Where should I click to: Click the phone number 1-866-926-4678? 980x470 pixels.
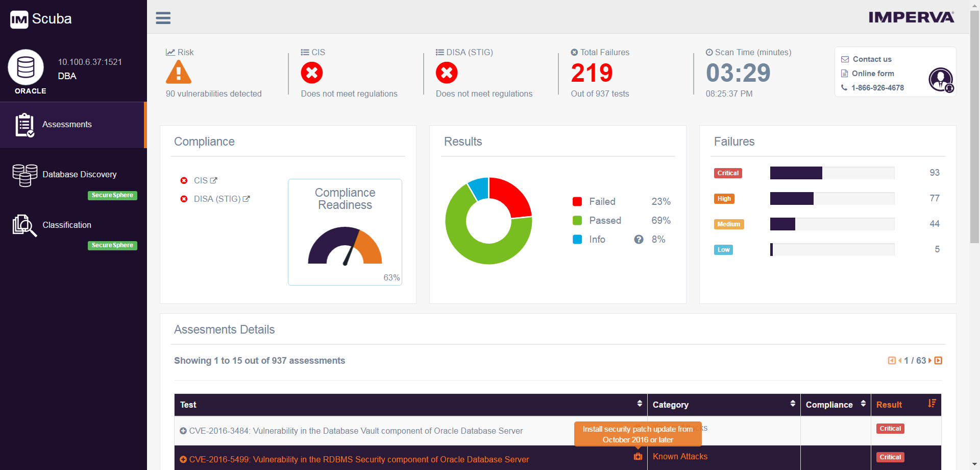(x=877, y=88)
